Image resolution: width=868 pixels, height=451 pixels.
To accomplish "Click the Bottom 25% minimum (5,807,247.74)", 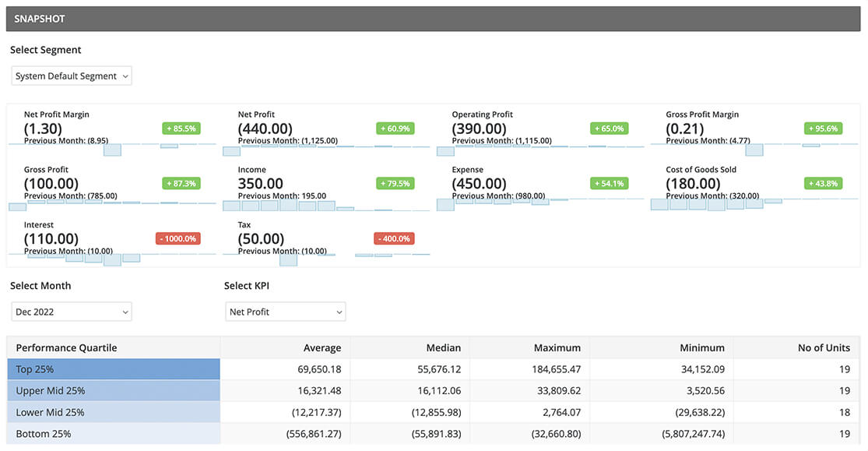I will 693,435.
